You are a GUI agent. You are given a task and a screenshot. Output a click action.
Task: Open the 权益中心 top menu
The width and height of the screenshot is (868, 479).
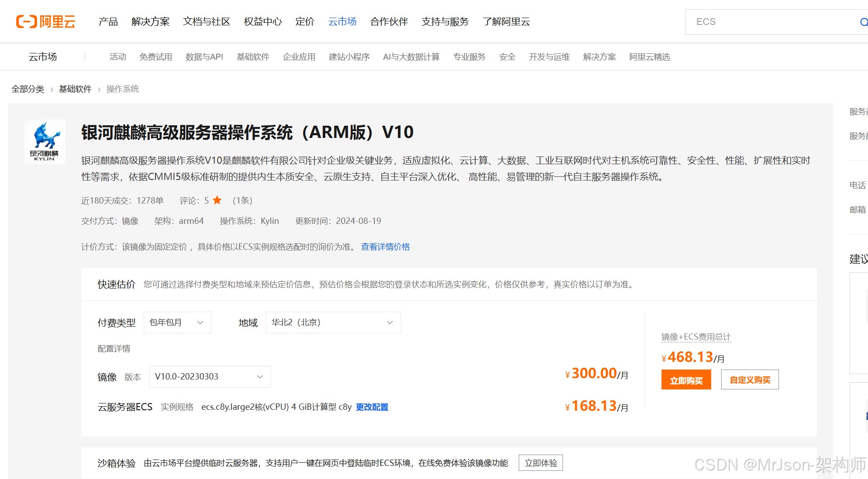click(x=263, y=22)
